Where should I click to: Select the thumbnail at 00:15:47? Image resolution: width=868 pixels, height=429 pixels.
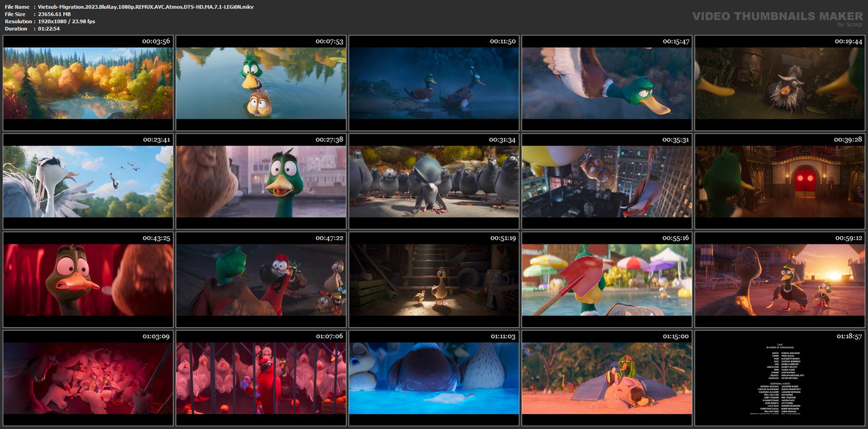(607, 83)
